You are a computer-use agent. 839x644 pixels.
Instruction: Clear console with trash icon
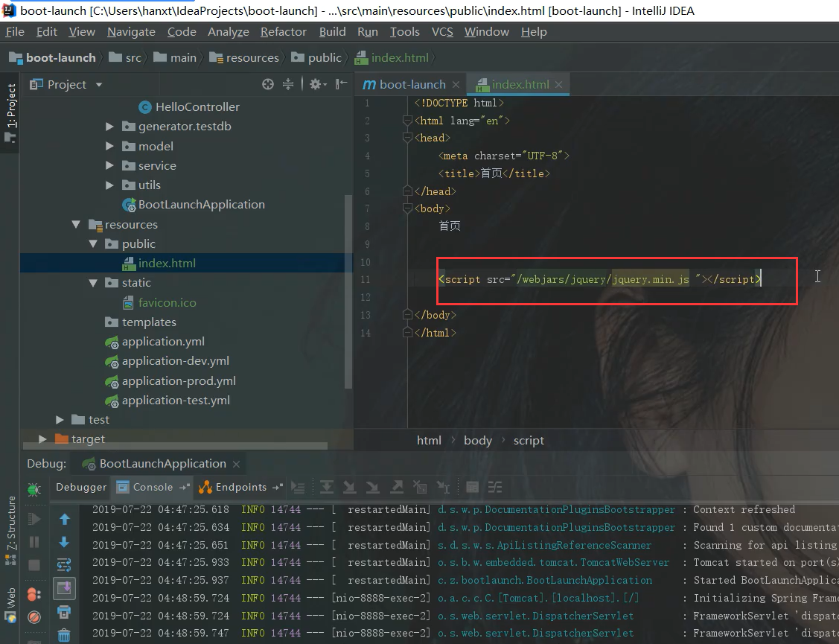[x=64, y=635]
